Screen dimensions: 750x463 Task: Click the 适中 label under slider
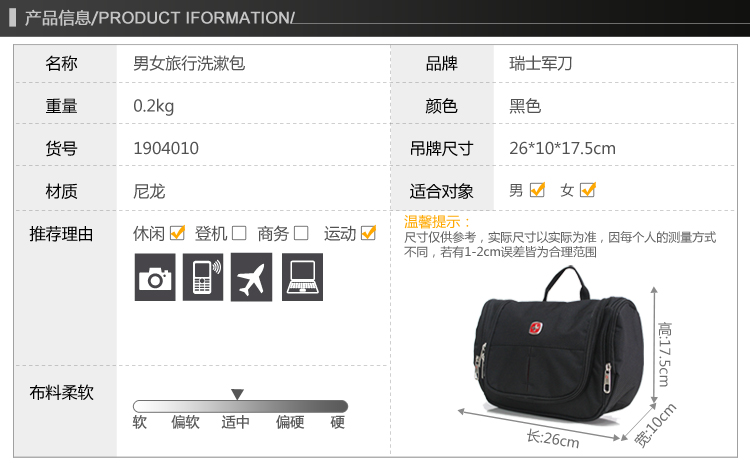pyautogui.click(x=235, y=422)
